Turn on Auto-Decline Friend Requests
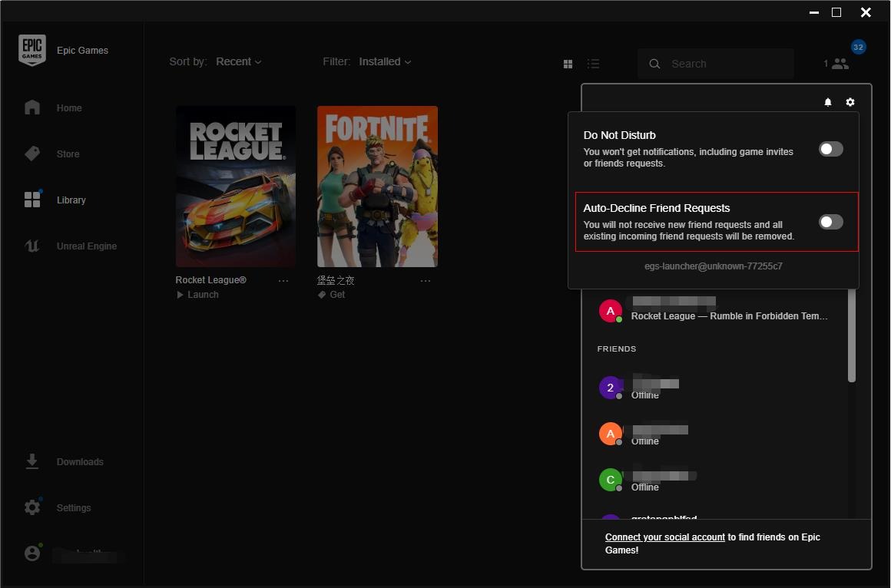 pos(830,221)
